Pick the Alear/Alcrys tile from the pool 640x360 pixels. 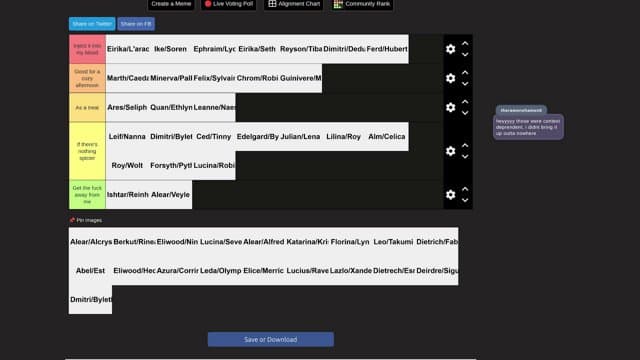[x=91, y=242]
